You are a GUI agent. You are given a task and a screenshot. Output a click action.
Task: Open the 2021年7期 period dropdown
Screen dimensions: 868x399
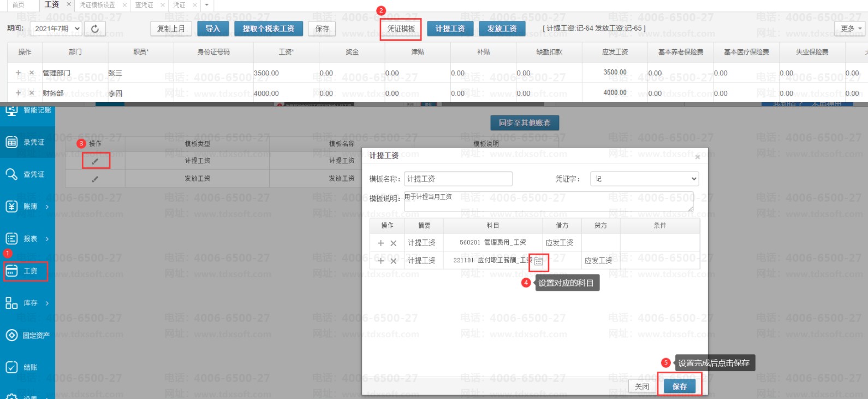tap(57, 28)
